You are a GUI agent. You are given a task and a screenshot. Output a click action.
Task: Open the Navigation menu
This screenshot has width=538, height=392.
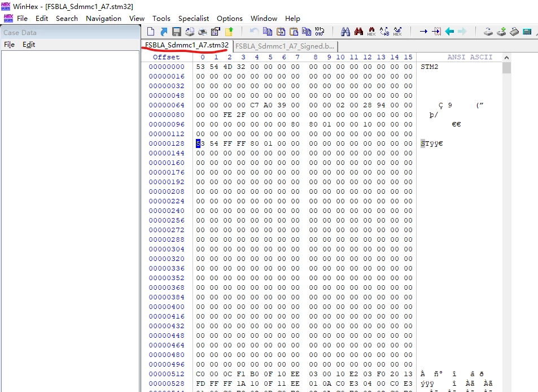coord(104,19)
